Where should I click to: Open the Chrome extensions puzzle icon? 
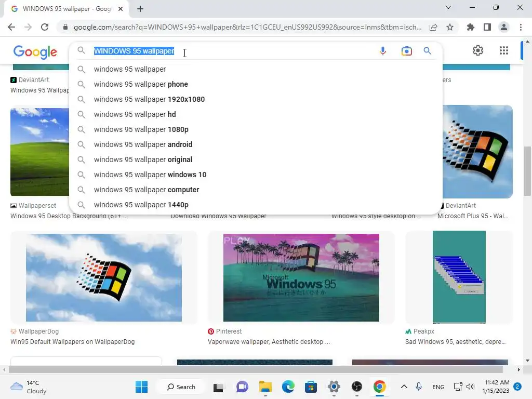point(470,27)
